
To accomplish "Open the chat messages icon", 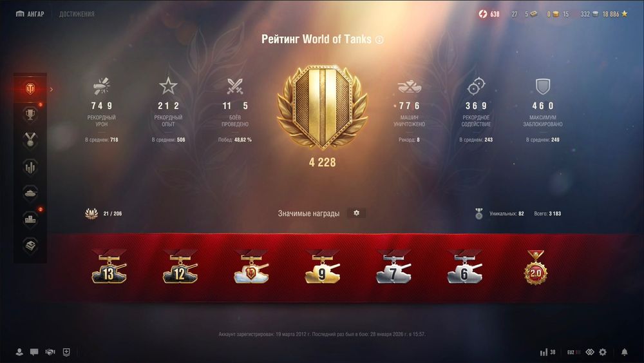I will click(34, 352).
